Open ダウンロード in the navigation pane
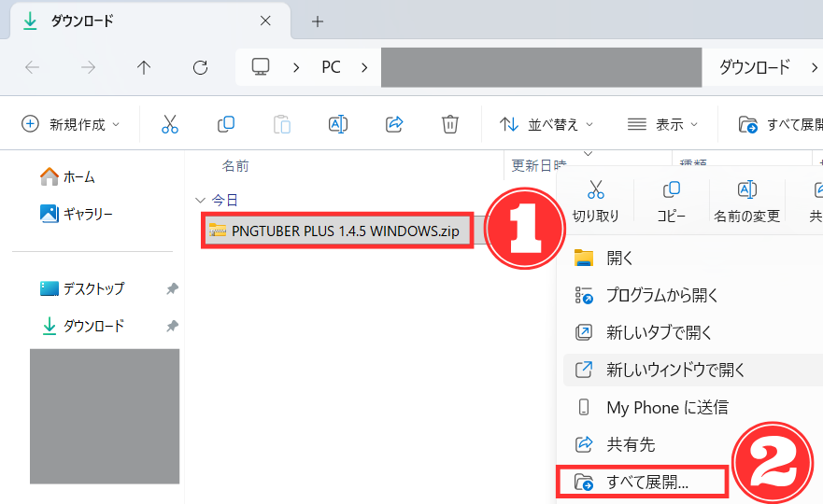823x504 pixels. [82, 326]
